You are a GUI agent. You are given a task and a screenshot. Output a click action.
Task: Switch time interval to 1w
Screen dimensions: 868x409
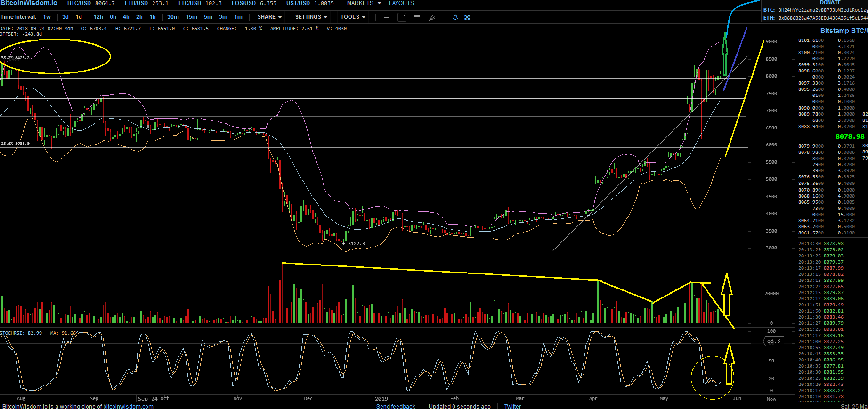(47, 17)
